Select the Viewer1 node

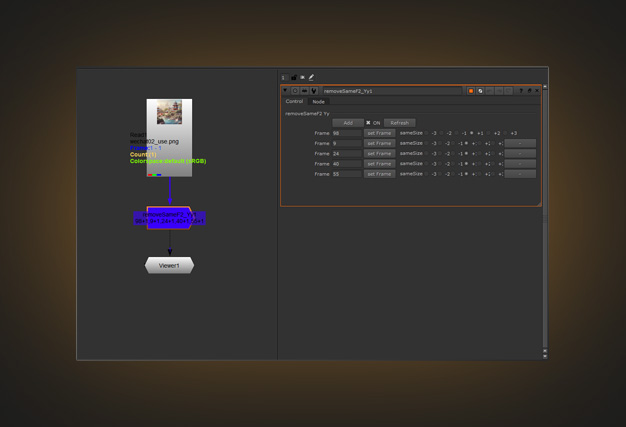169,266
